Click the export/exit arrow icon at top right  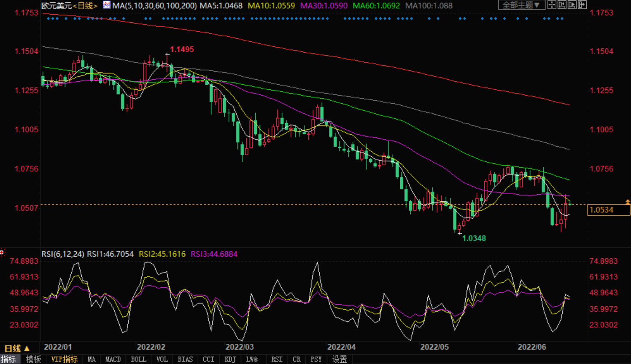pyautogui.click(x=582, y=5)
